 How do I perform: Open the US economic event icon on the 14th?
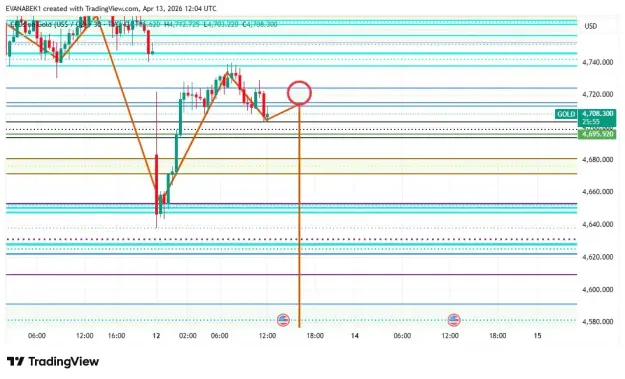click(x=454, y=320)
